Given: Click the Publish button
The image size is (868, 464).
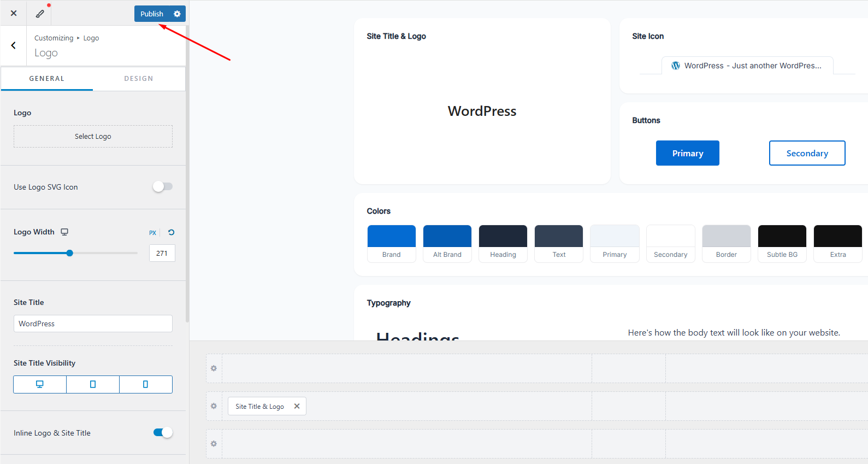Looking at the screenshot, I should click(151, 14).
